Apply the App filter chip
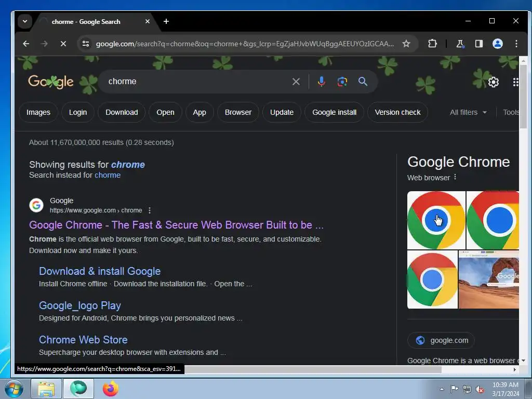Screen dimensions: 532x399 coord(199,112)
